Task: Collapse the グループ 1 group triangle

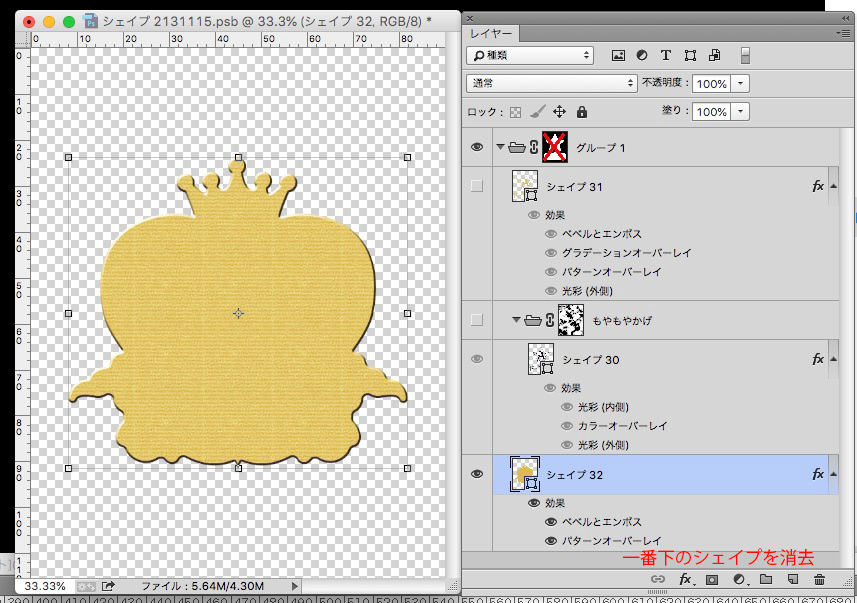Action: click(500, 147)
